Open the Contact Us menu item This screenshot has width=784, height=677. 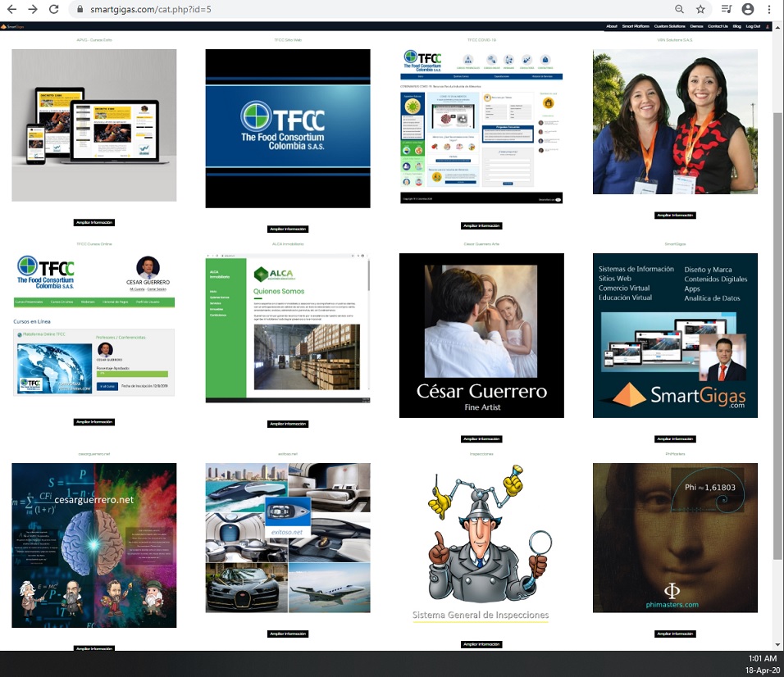click(718, 26)
